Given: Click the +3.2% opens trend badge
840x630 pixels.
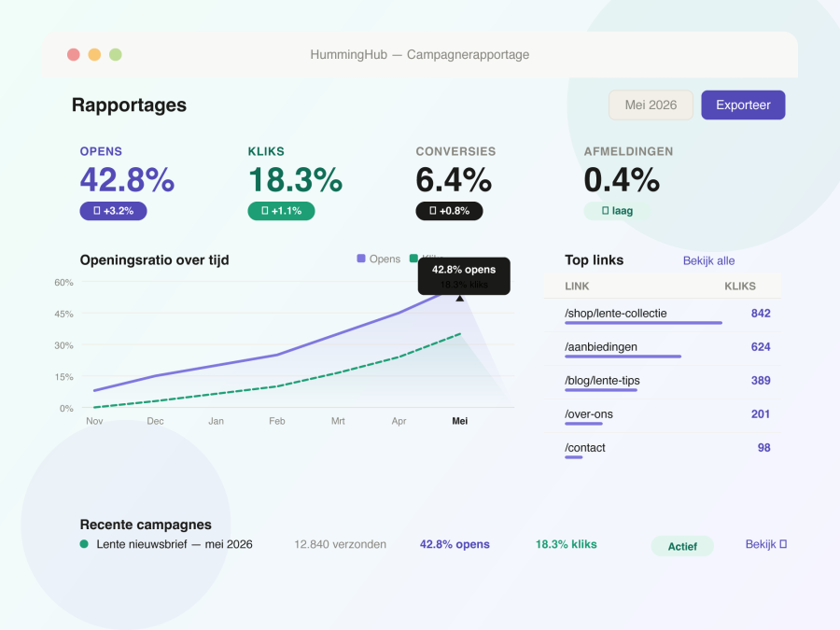Looking at the screenshot, I should (x=113, y=211).
